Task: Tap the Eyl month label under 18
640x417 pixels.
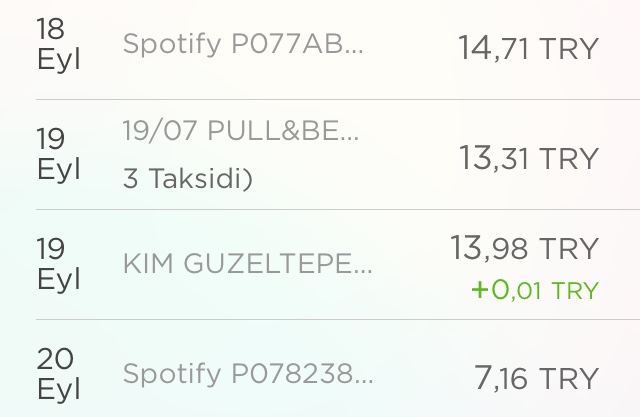Action: [58, 58]
